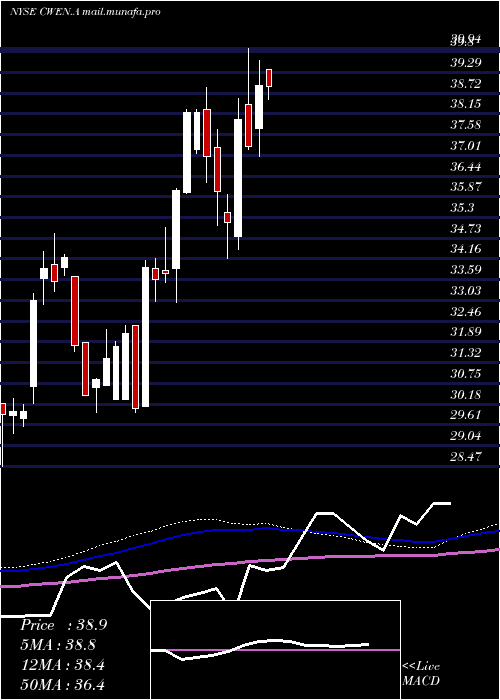Click the '<<Live MACD' label
The width and height of the screenshot is (500, 700).
point(421,674)
